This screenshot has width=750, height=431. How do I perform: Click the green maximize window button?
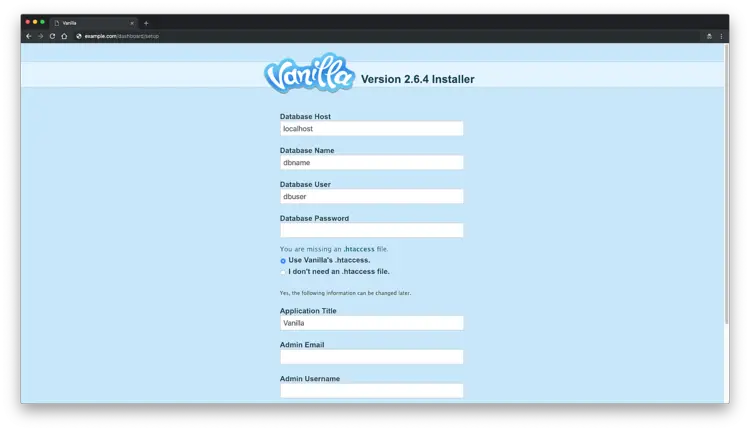coord(43,22)
